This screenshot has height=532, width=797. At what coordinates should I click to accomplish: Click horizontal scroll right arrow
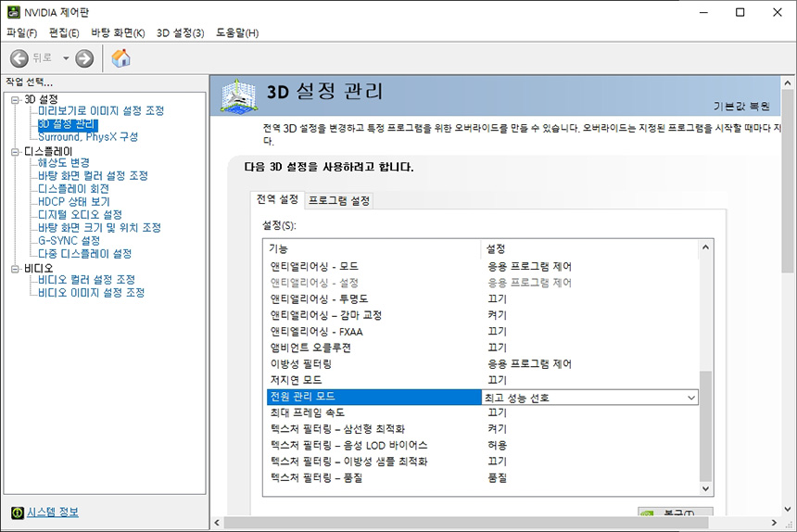[774, 523]
